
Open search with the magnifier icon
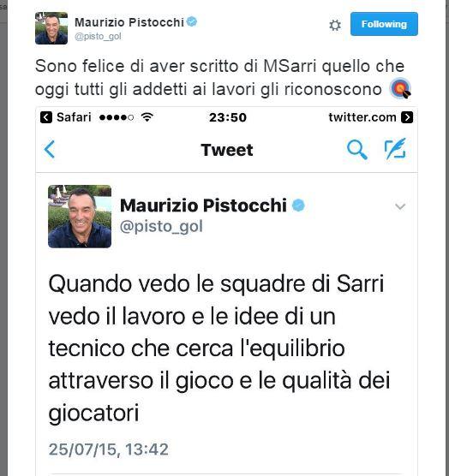click(357, 150)
